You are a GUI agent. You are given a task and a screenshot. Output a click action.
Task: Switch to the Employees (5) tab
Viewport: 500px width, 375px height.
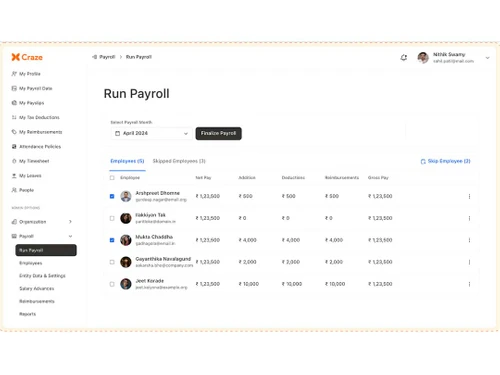pos(127,161)
